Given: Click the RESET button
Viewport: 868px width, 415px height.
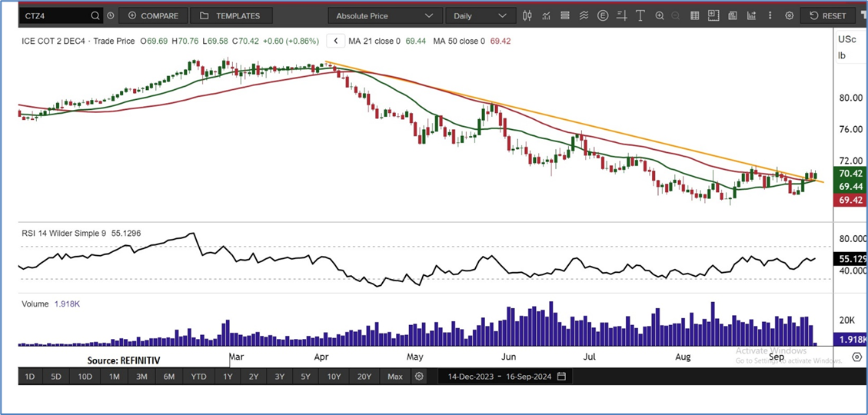Looking at the screenshot, I should pos(827,16).
